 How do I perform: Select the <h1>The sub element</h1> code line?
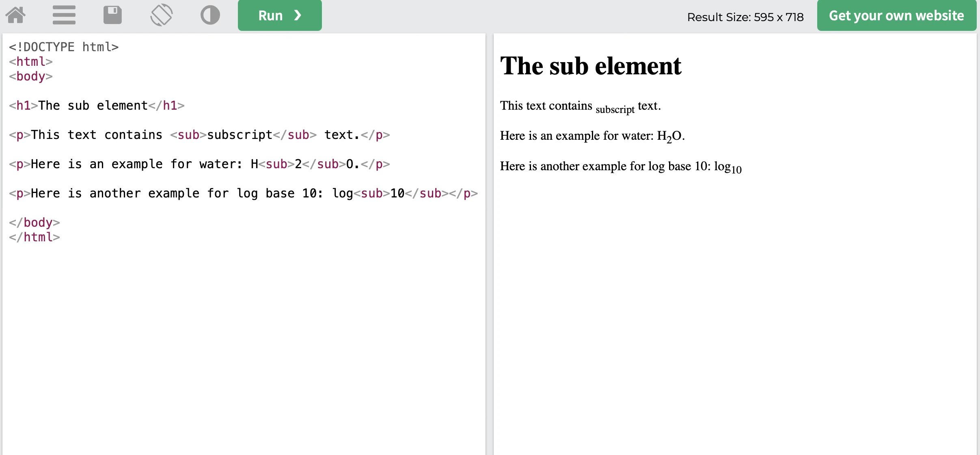point(97,106)
